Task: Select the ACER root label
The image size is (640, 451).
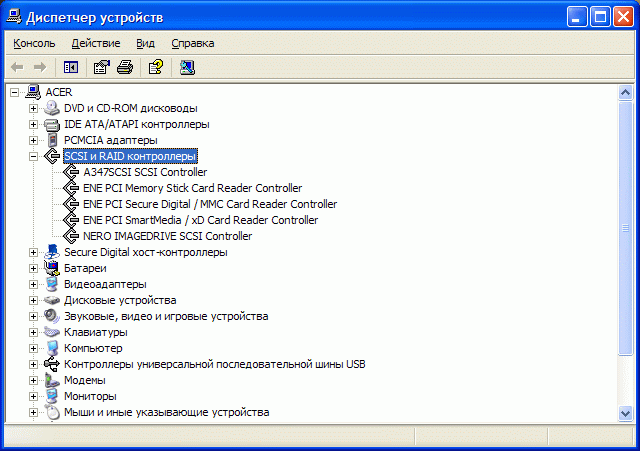Action: [59, 92]
